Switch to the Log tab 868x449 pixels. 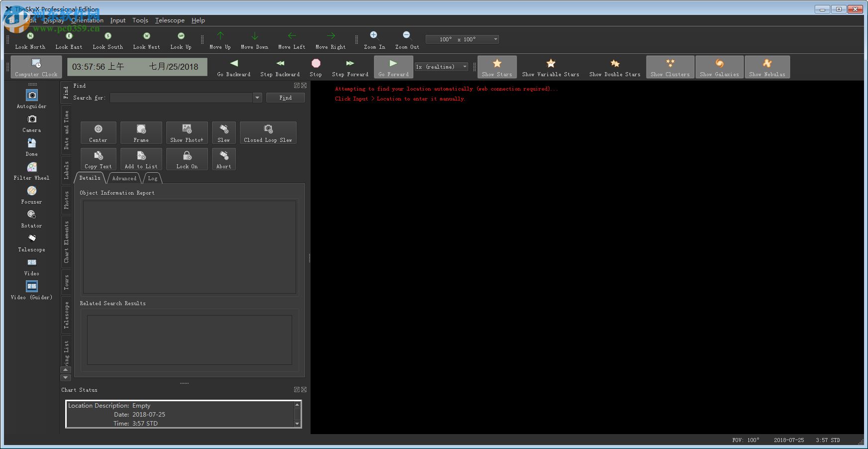click(152, 178)
